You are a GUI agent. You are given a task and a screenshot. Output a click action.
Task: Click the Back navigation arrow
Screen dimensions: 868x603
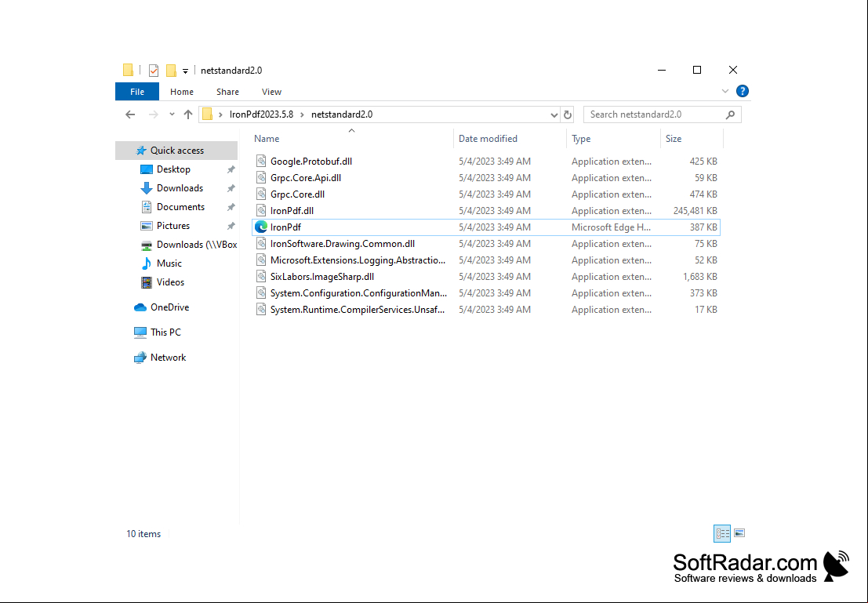pyautogui.click(x=130, y=114)
